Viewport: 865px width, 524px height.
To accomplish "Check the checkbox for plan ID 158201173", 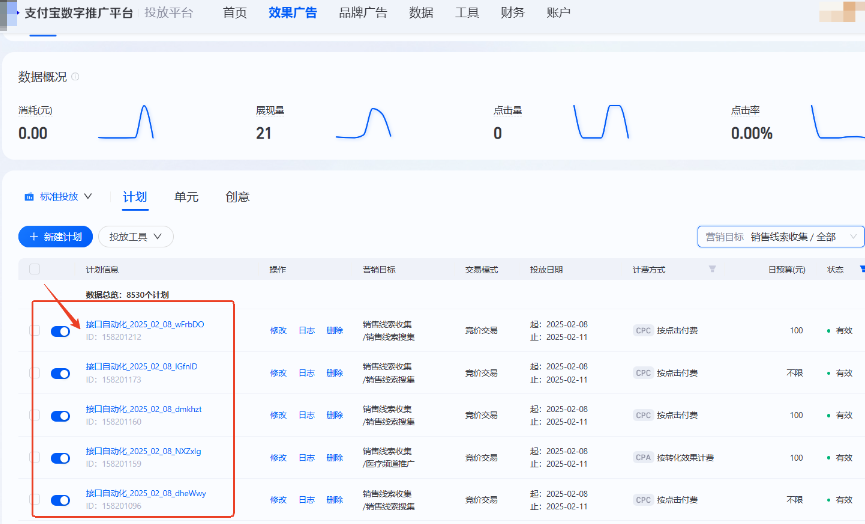I will [x=35, y=373].
